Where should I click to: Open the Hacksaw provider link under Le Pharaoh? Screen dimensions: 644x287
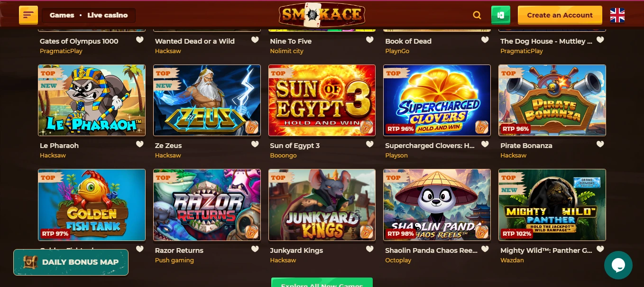[x=53, y=156]
